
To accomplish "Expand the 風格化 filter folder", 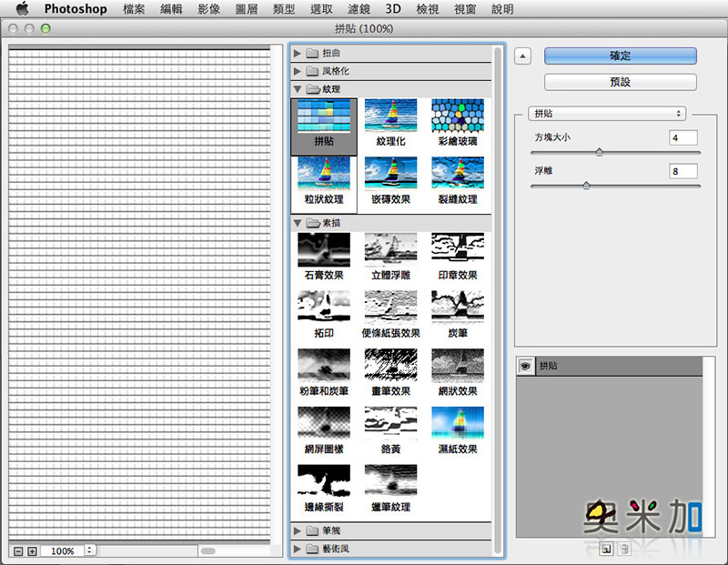I will (298, 72).
